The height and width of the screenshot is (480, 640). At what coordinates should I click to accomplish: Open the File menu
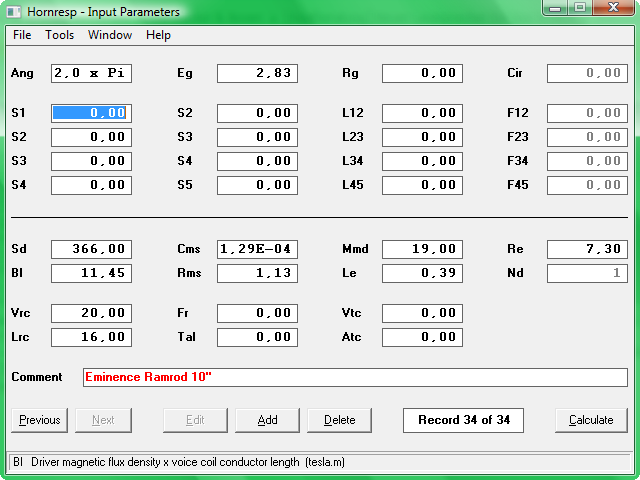tap(22, 35)
